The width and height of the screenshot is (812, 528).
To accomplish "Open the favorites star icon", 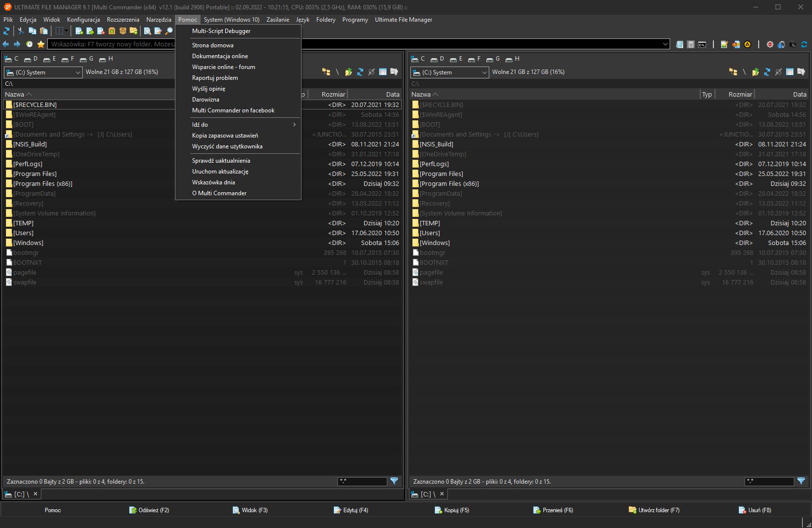I will pyautogui.click(x=41, y=44).
